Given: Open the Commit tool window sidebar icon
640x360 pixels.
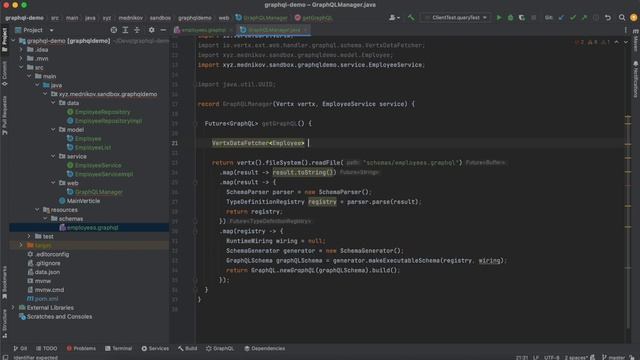Looking at the screenshot, I should coord(4,73).
